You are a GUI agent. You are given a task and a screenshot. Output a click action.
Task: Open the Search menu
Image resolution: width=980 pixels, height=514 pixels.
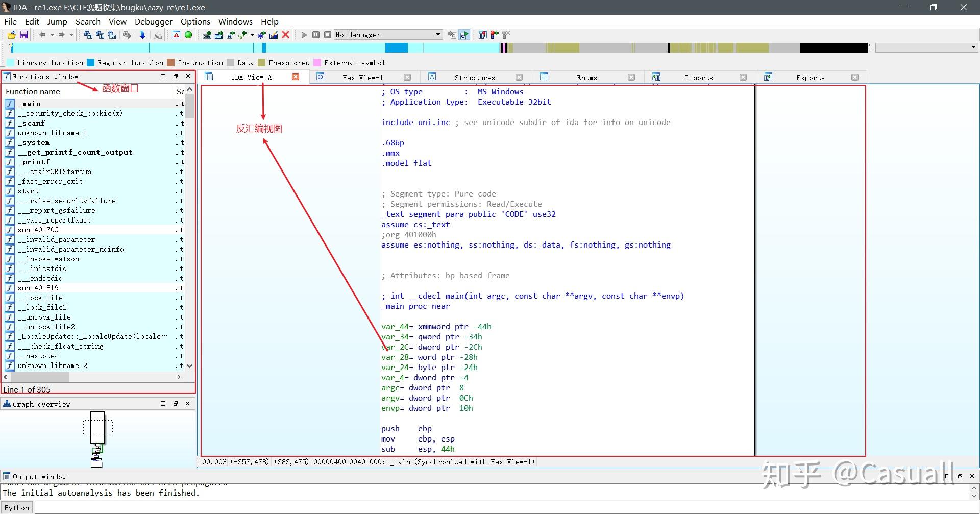coord(88,21)
